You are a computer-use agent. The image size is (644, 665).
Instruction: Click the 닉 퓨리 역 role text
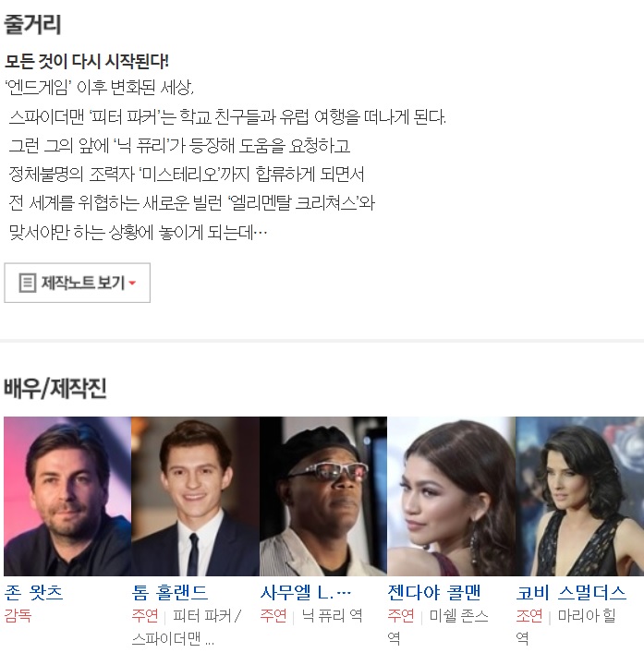332,615
